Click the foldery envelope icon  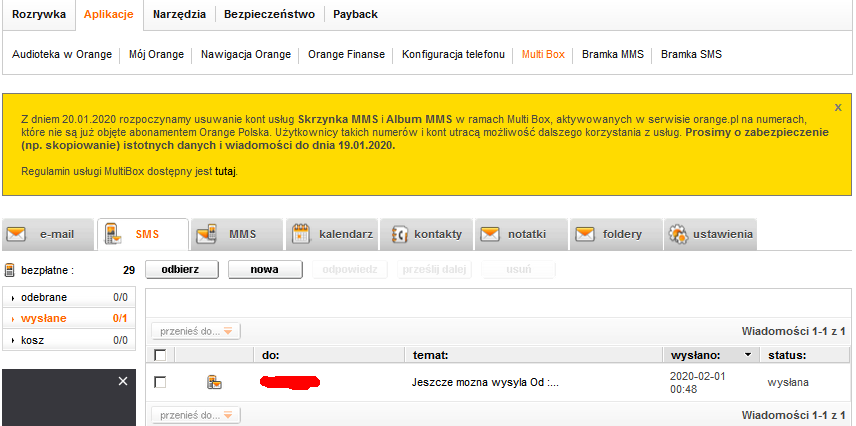[584, 234]
